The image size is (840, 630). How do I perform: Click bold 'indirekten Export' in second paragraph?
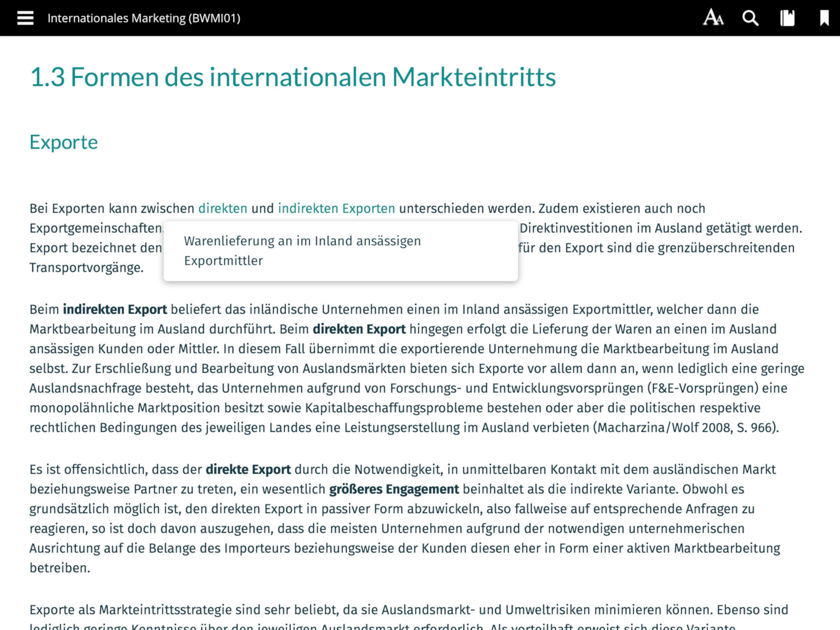click(115, 309)
